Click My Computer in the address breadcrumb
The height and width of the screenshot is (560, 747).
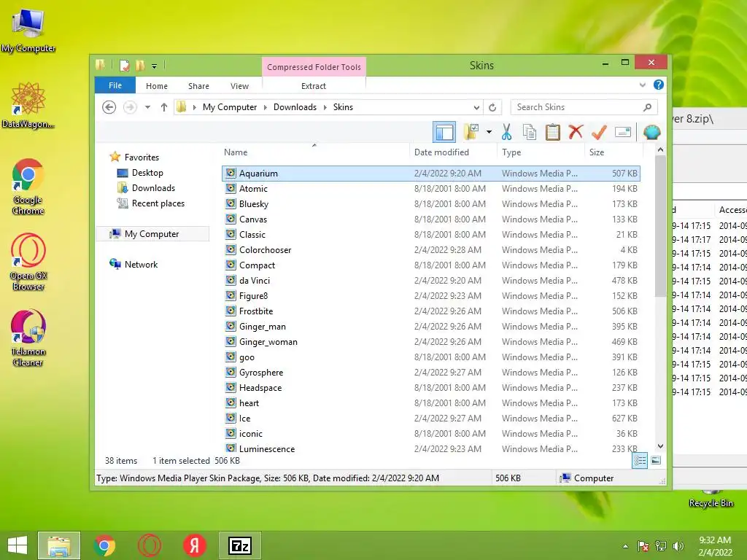[230, 107]
